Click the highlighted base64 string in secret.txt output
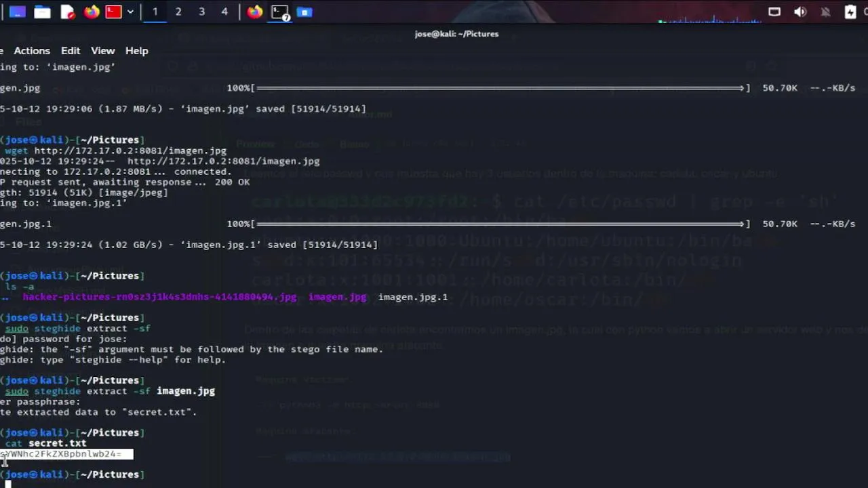The height and width of the screenshot is (488, 868). [66, 454]
